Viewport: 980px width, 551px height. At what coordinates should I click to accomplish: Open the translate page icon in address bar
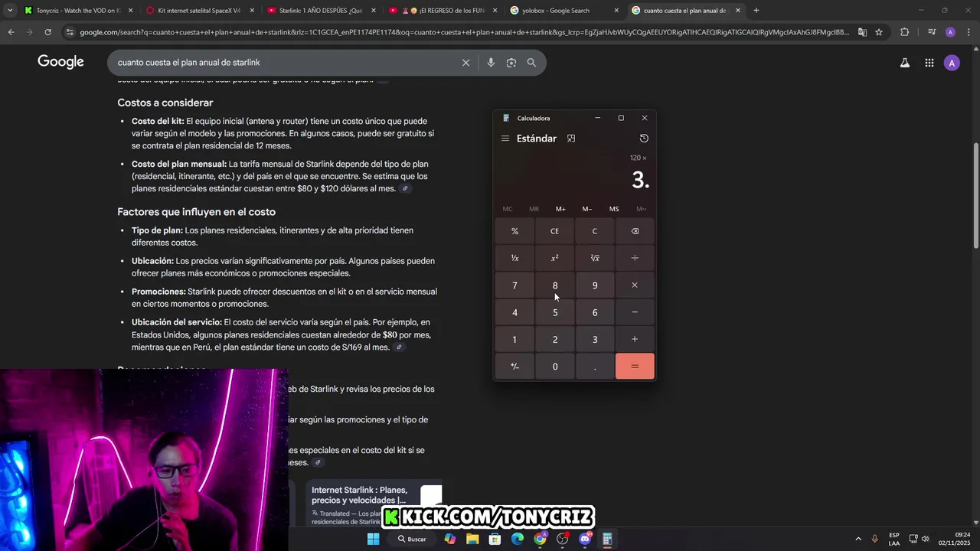862,32
